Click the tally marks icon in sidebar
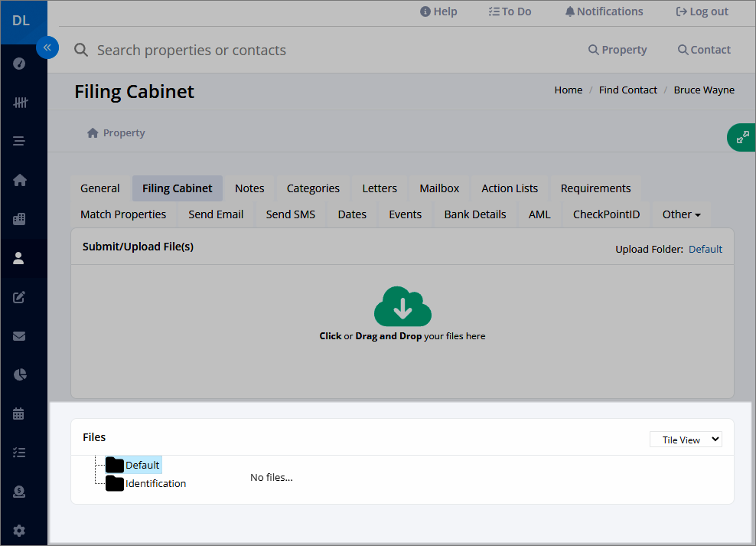The width and height of the screenshot is (756, 546). [x=20, y=103]
